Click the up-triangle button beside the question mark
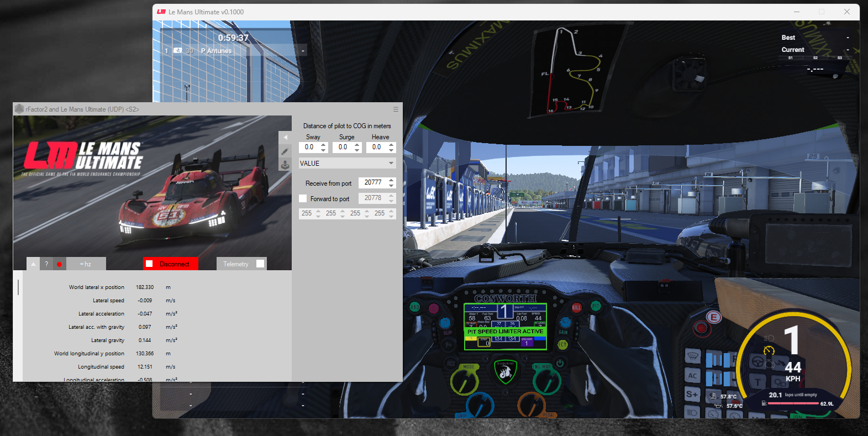The width and height of the screenshot is (868, 436). pyautogui.click(x=33, y=264)
